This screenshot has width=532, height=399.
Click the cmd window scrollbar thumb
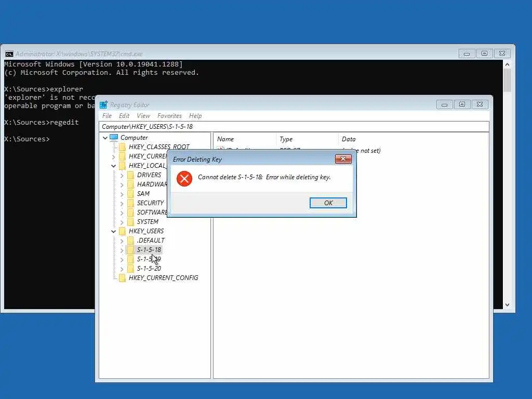pos(507,81)
